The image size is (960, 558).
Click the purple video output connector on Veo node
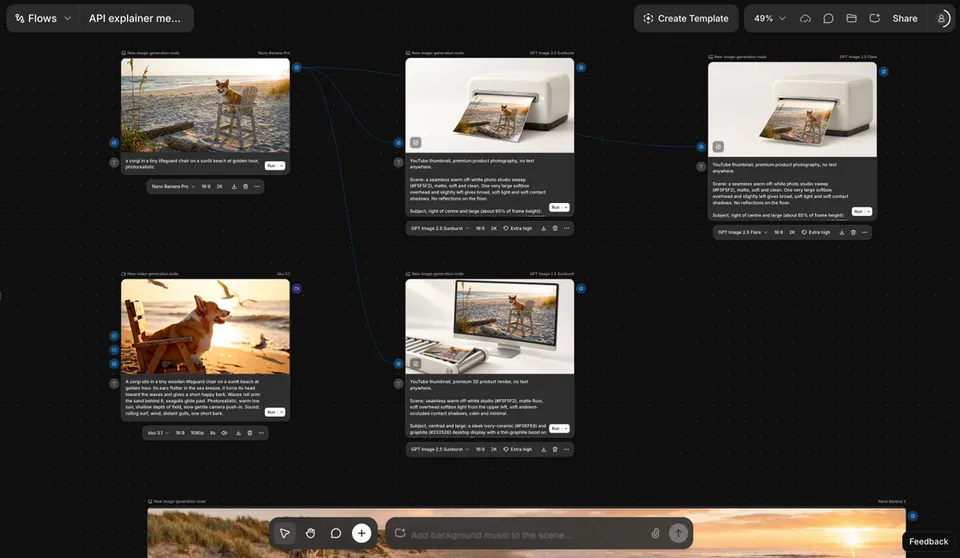pyautogui.click(x=296, y=288)
